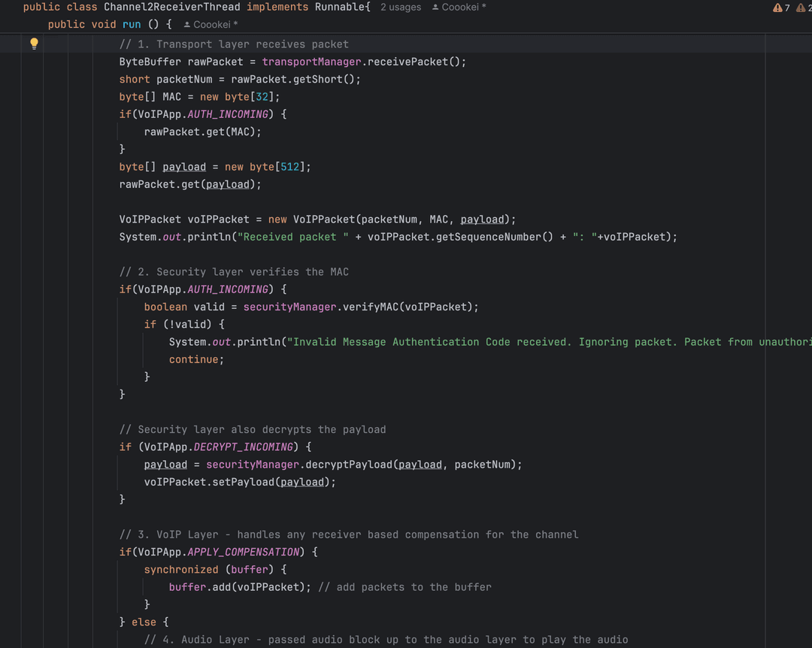Viewport: 812px width, 648px height.
Task: Click the AUTH_INCOMING constant reference
Action: (x=228, y=114)
